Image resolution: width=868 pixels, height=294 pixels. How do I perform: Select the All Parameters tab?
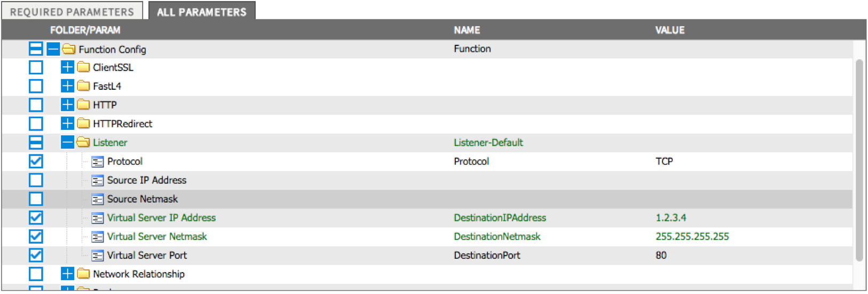pos(201,12)
